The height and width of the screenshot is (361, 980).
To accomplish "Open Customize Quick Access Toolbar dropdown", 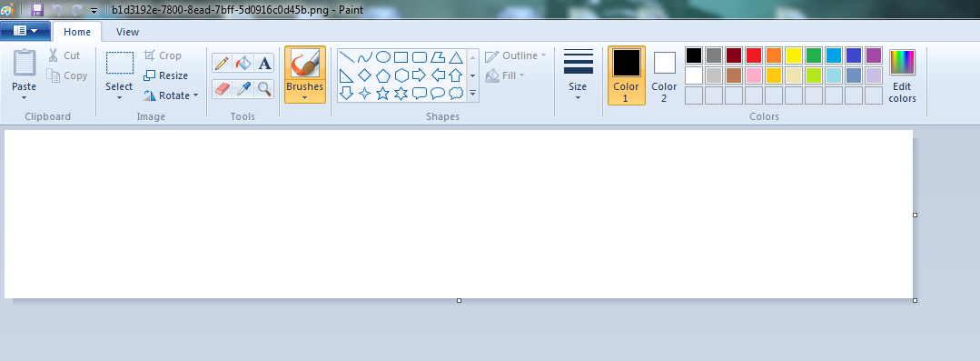I will tap(94, 11).
